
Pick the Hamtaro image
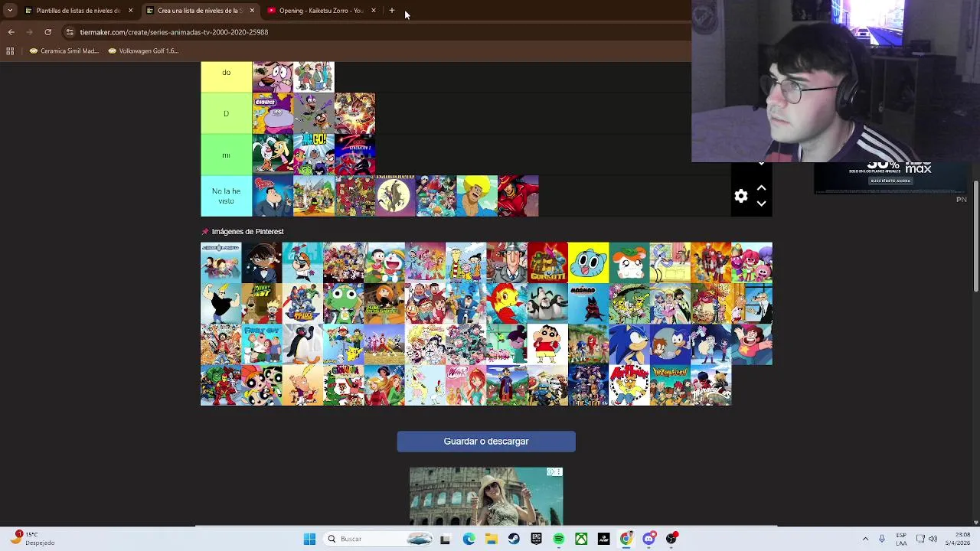tap(629, 262)
